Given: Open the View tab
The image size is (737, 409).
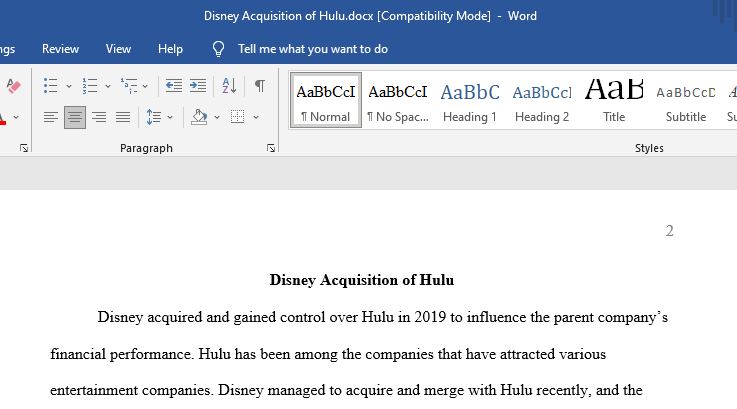Looking at the screenshot, I should tap(118, 49).
